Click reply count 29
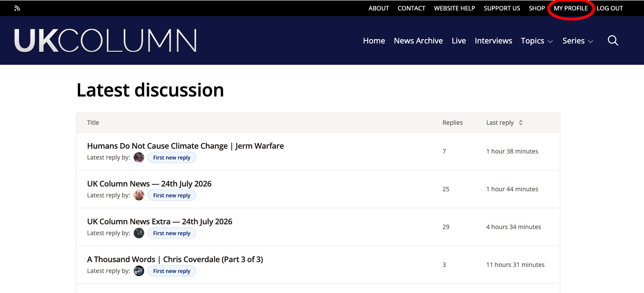This screenshot has width=644, height=293. [x=446, y=227]
